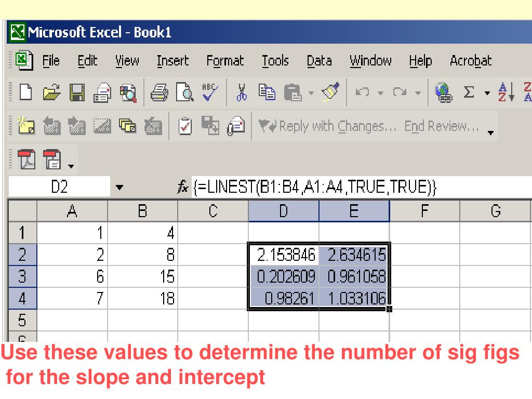Click the Select All corner box
The width and height of the screenshot is (532, 399).
[x=22, y=211]
